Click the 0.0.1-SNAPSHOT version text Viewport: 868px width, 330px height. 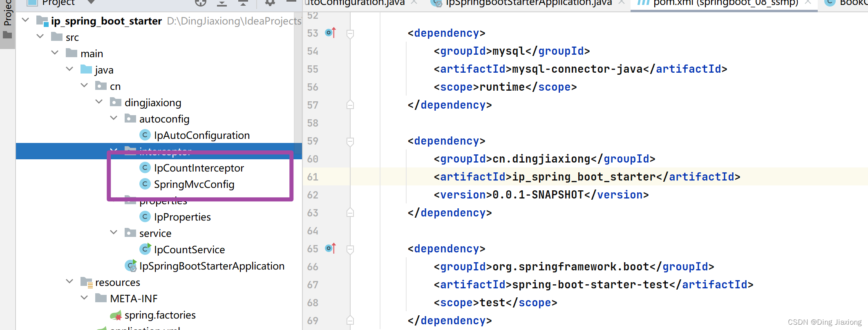pyautogui.click(x=538, y=195)
